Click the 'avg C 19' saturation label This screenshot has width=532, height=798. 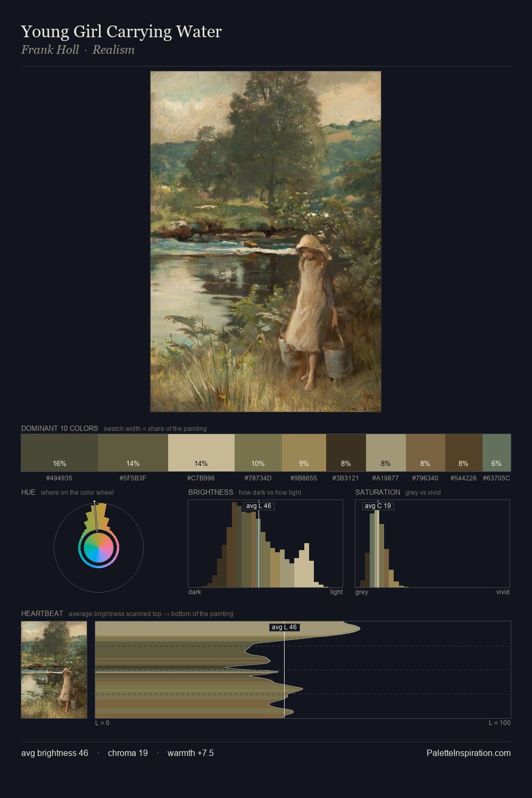pyautogui.click(x=378, y=506)
